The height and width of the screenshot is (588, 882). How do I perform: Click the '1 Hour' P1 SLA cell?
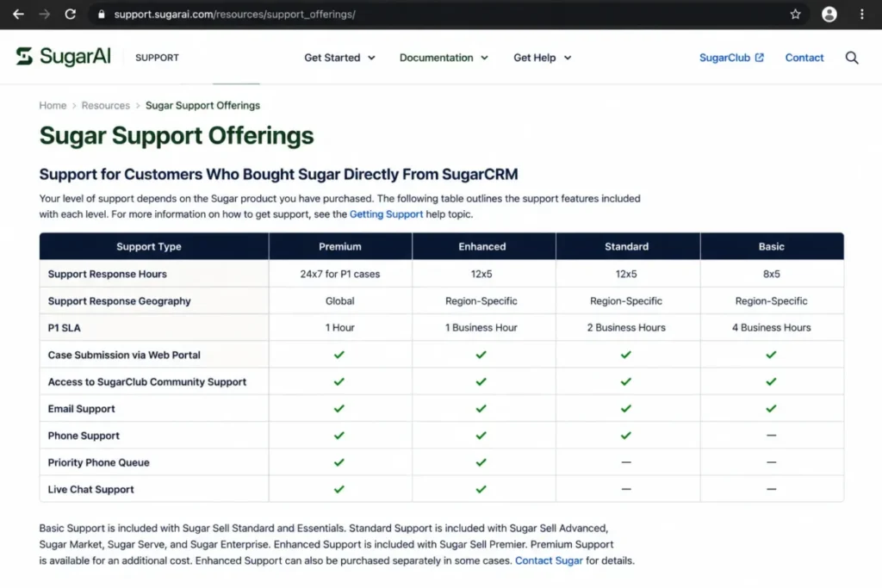point(339,327)
